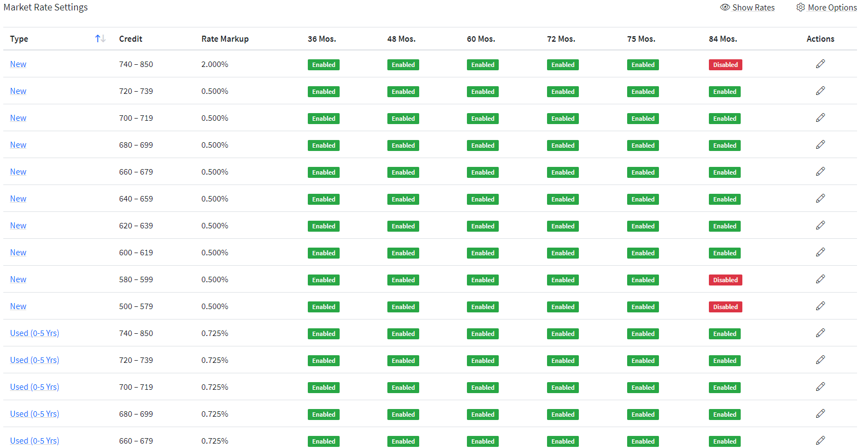This screenshot has height=448, width=868.
Task: Click the 75 Mos. column header
Action: (x=641, y=39)
